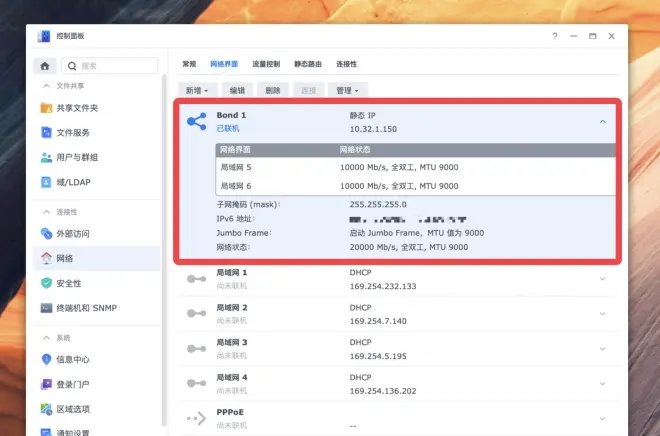Expand the 局域网 3 row chevron
The height and width of the screenshot is (436, 660).
point(602,349)
